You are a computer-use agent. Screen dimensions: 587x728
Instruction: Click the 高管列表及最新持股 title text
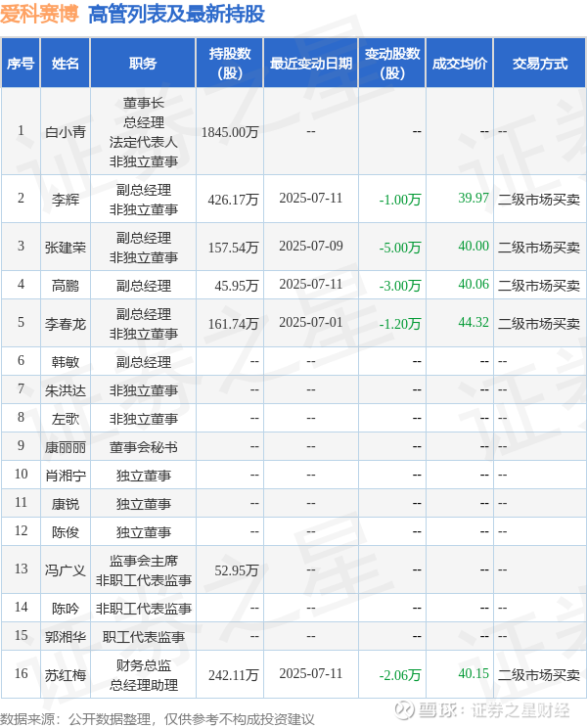(x=176, y=14)
